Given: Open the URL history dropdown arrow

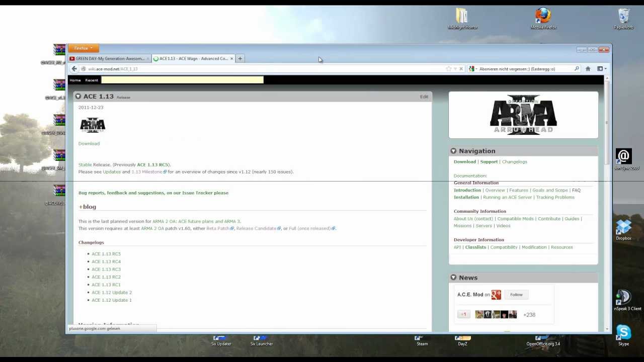Looking at the screenshot, I should pos(454,69).
